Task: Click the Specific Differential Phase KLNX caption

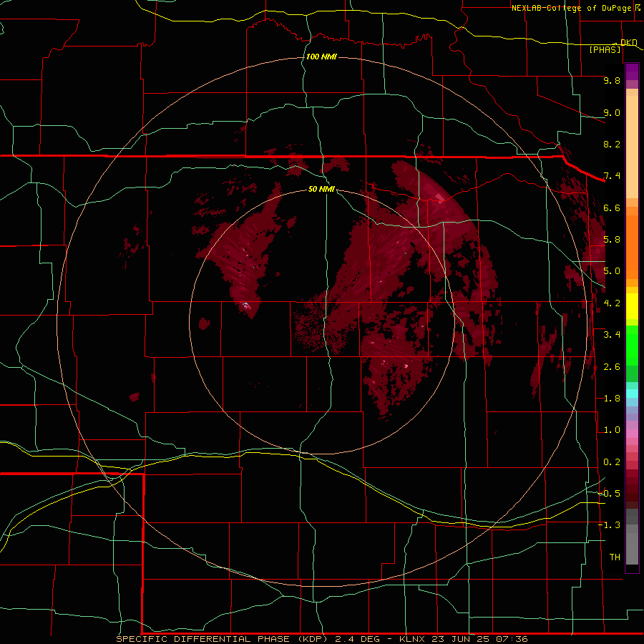Action: pos(321,639)
